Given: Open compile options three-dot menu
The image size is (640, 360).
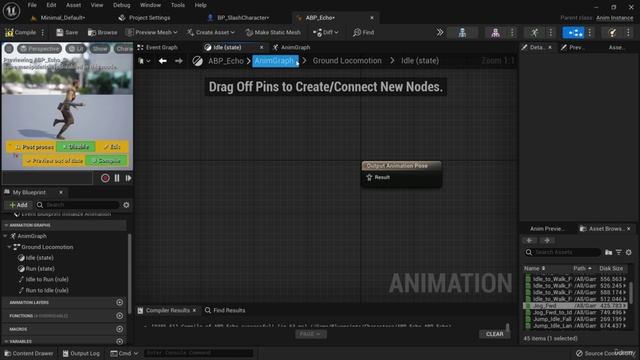Looking at the screenshot, I should (x=43, y=32).
